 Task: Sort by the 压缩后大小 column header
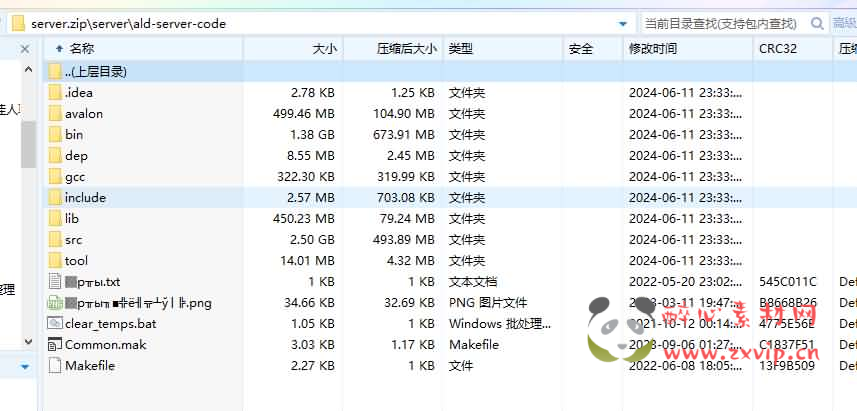[x=407, y=49]
